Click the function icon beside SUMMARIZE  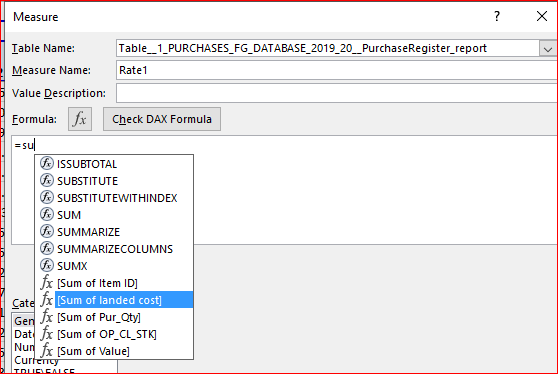[x=47, y=231]
